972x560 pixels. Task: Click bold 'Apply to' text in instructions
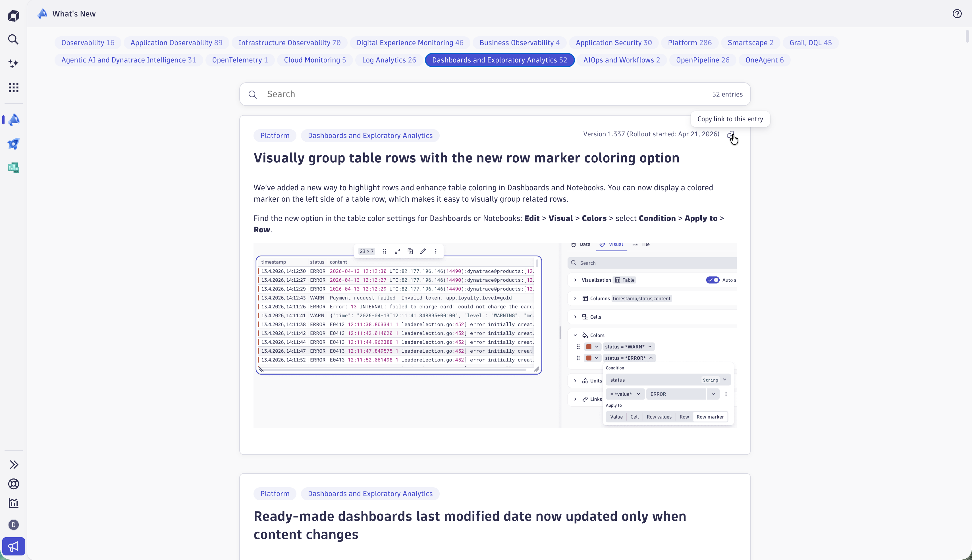tap(701, 218)
